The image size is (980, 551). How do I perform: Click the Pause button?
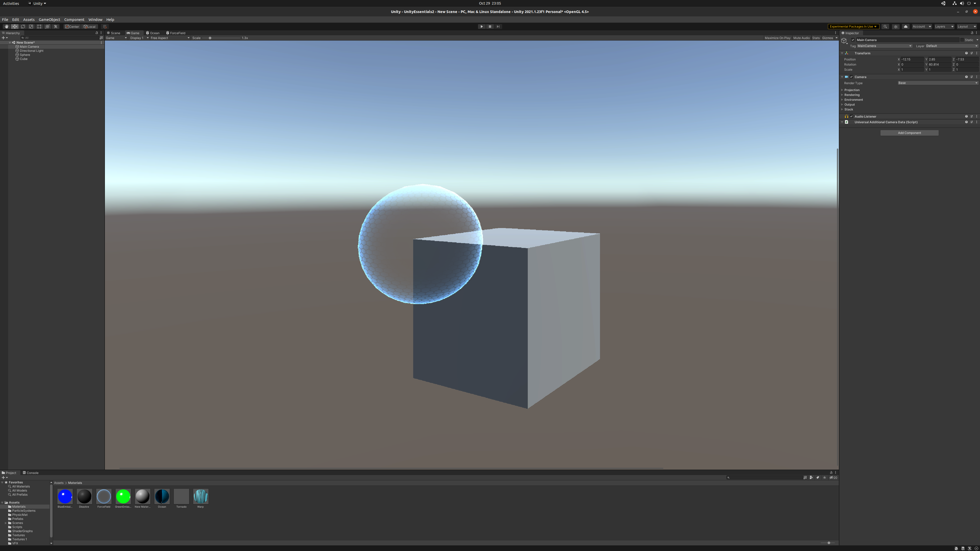[x=490, y=27]
